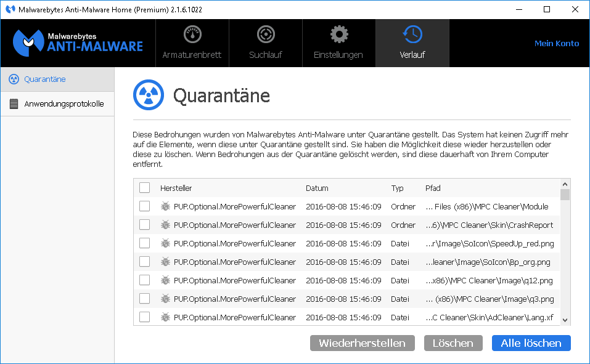Check the box for the Lang.xf row
Viewport: 590px width, 364px height.
[144, 317]
